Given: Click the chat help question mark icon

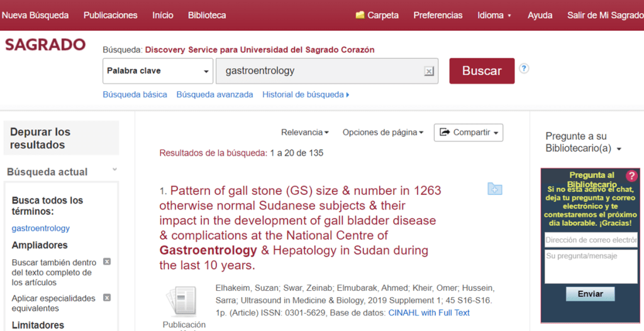Looking at the screenshot, I should click(x=631, y=176).
